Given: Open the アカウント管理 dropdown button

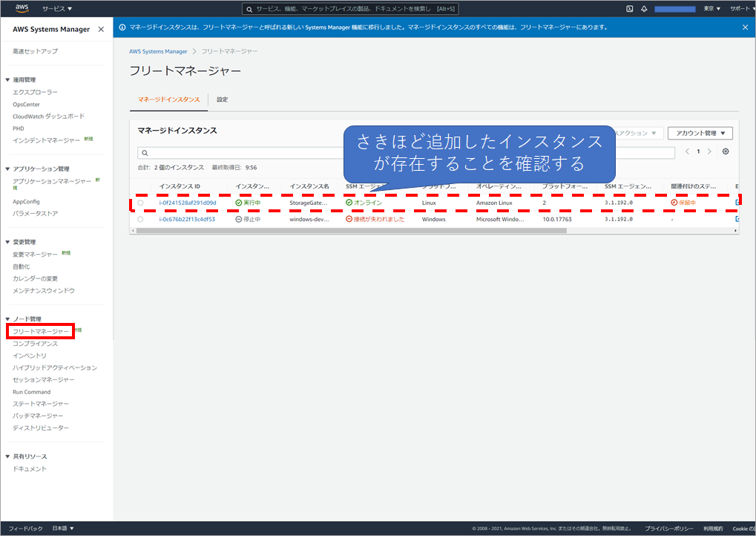Looking at the screenshot, I should pos(700,133).
